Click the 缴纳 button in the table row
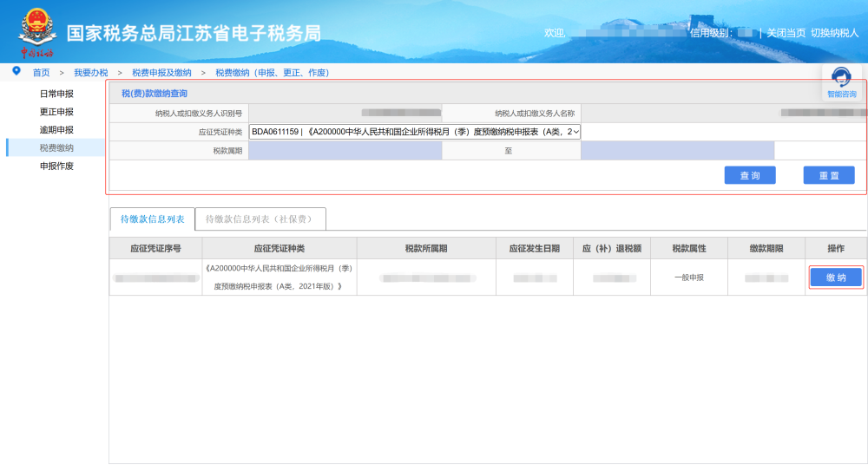Viewport: 868px width, 470px height. point(836,277)
